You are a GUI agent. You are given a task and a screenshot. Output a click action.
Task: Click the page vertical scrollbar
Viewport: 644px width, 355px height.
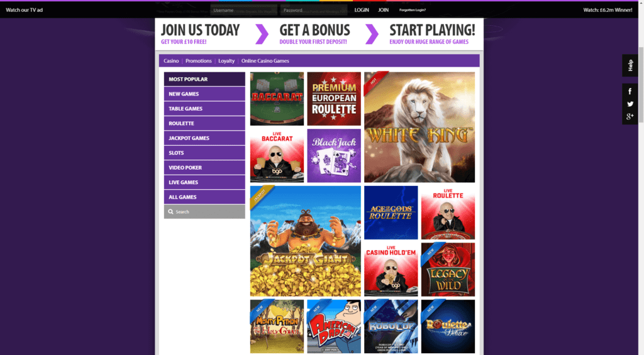pyautogui.click(x=641, y=85)
